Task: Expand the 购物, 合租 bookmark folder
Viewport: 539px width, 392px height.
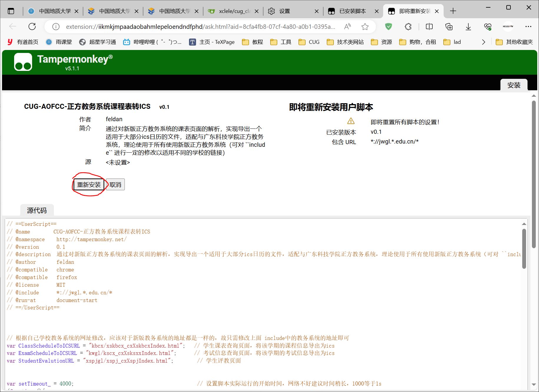Action: (x=418, y=42)
